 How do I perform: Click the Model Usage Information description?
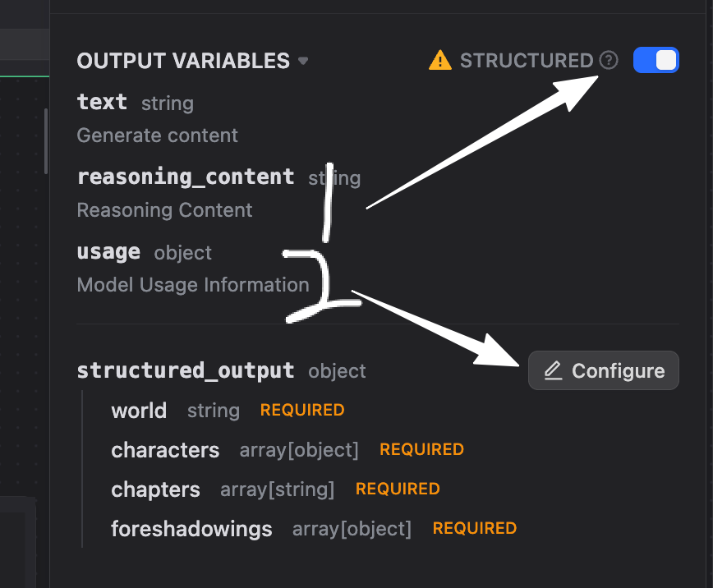pos(193,285)
